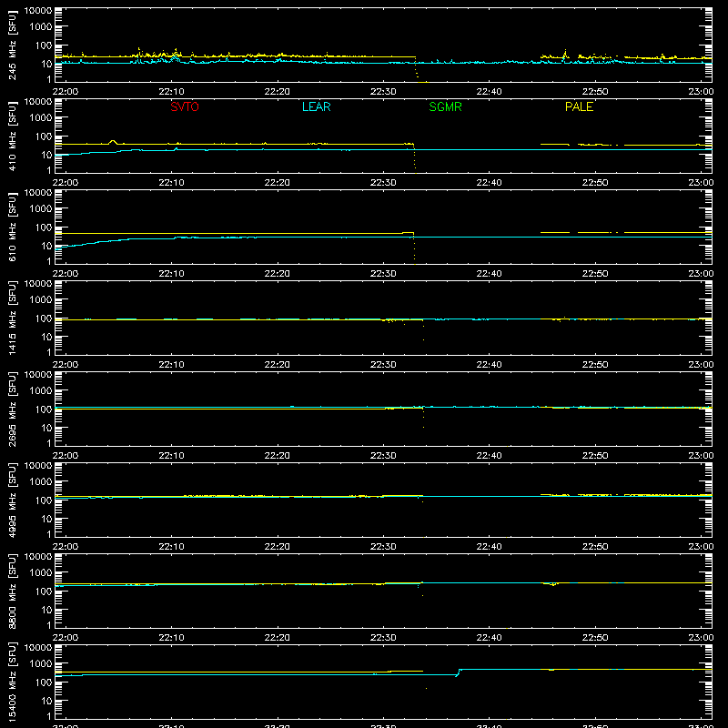
Task: Select the 610 MHz [SFU] axis title
Action: tap(13, 227)
